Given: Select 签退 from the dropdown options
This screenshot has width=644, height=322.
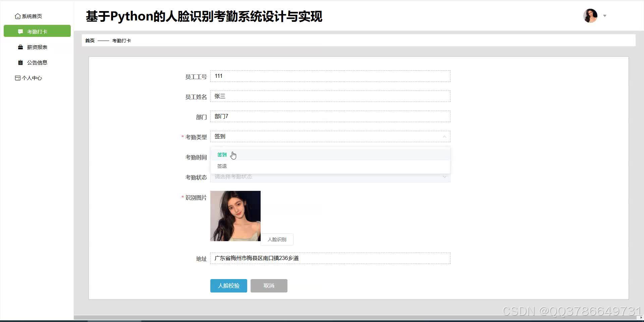Looking at the screenshot, I should 222,166.
